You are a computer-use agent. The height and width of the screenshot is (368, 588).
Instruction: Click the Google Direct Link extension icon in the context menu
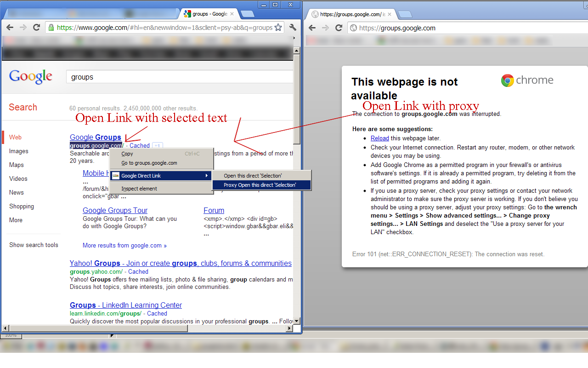point(116,176)
